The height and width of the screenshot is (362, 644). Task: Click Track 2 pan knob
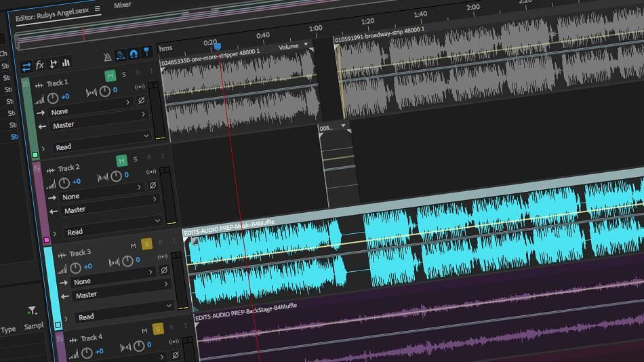[116, 176]
